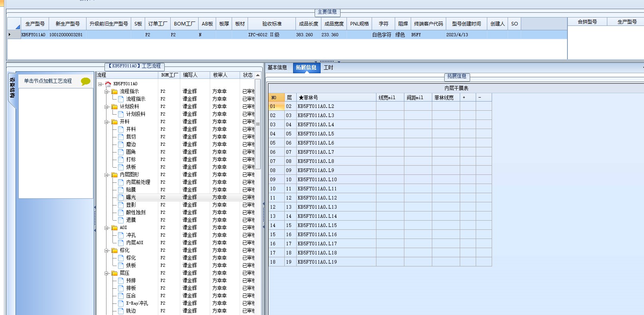The image size is (644, 315).
Task: Click the folder icon of 层压
Action: coord(115,273)
